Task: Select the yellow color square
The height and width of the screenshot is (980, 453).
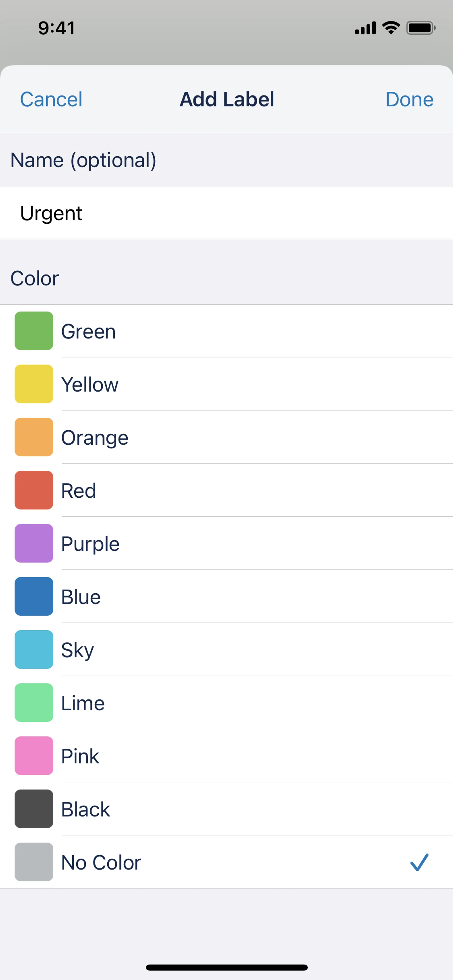Action: [34, 384]
